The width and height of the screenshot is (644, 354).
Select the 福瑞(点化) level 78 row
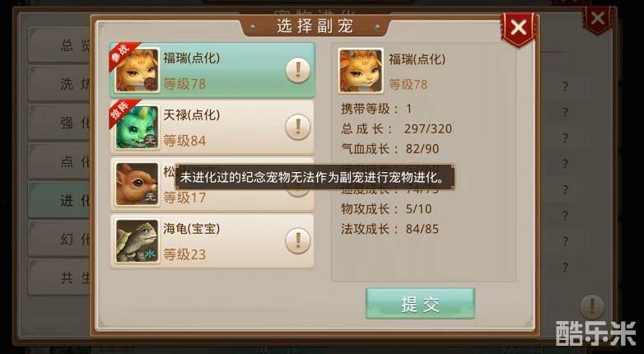click(x=212, y=71)
